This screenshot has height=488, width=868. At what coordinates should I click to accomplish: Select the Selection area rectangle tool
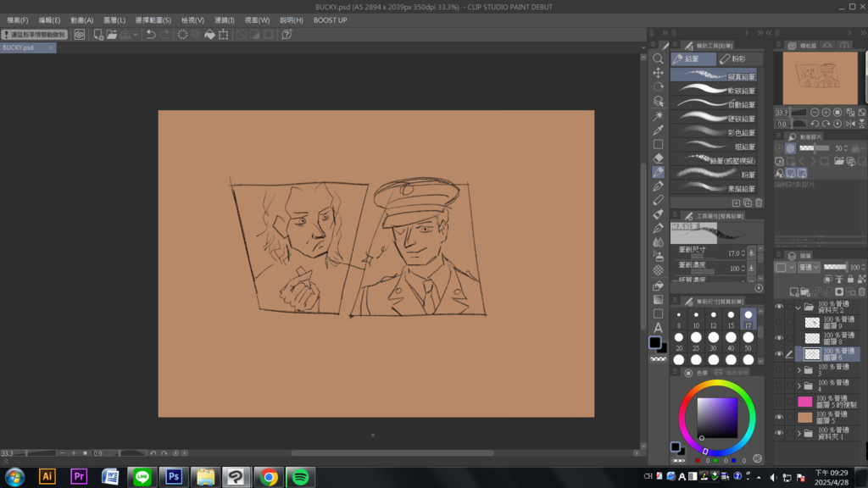pyautogui.click(x=658, y=144)
